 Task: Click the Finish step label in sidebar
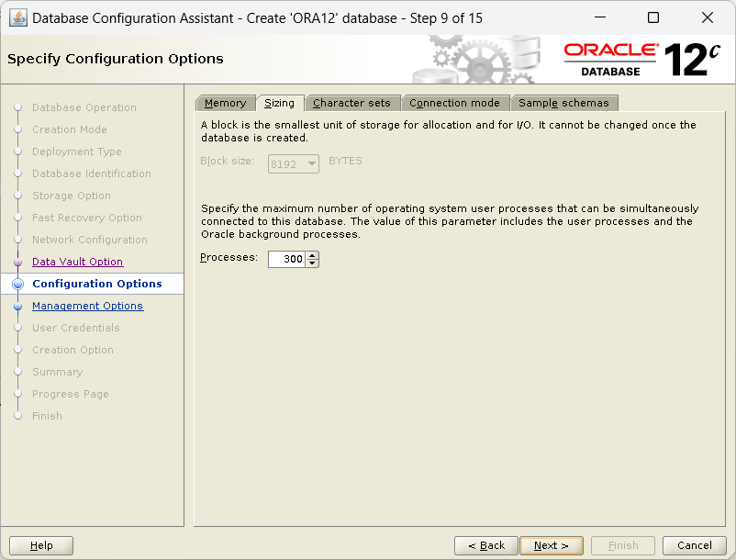47,417
